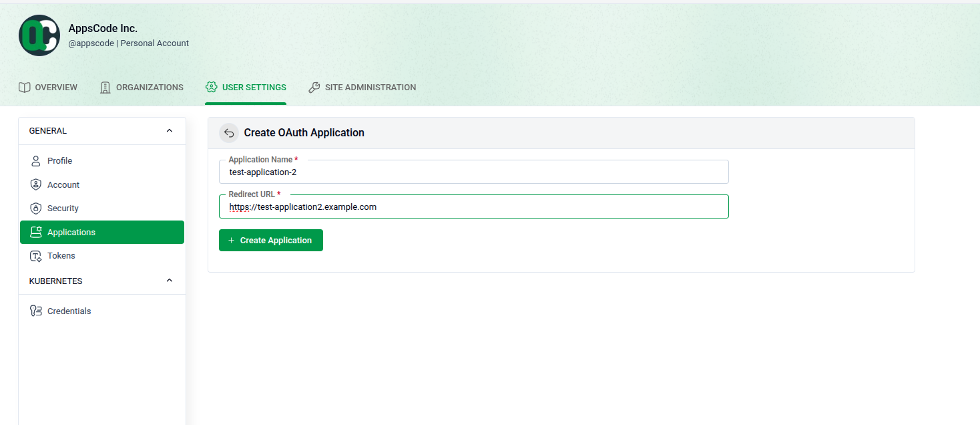Viewport: 980px width, 425px height.
Task: Click the wrench icon beside Site Administration
Action: pos(314,87)
